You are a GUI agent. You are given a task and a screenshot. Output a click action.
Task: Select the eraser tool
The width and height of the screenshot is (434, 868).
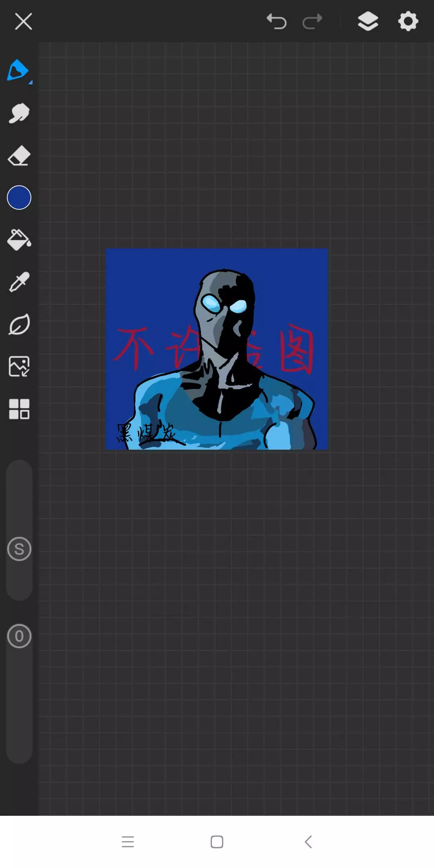click(19, 156)
